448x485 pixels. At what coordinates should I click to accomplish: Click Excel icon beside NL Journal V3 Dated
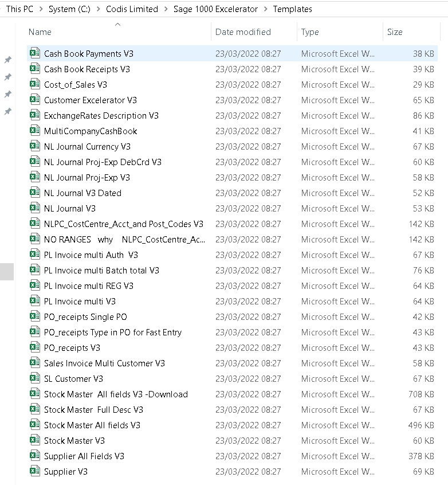pos(34,193)
